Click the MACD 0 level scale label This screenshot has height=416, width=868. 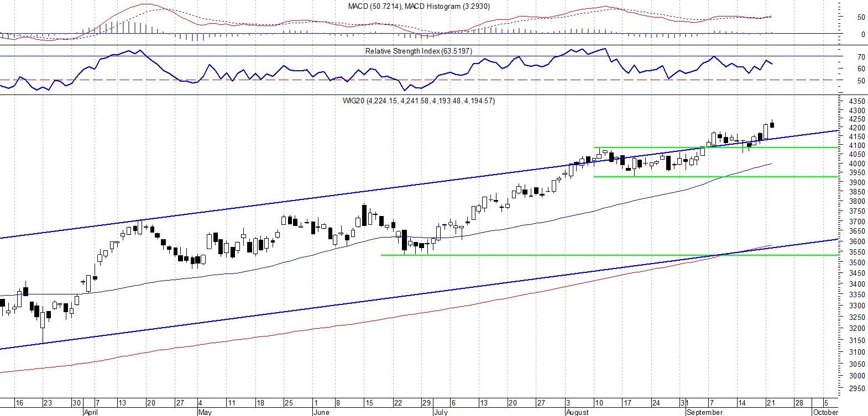[x=863, y=35]
